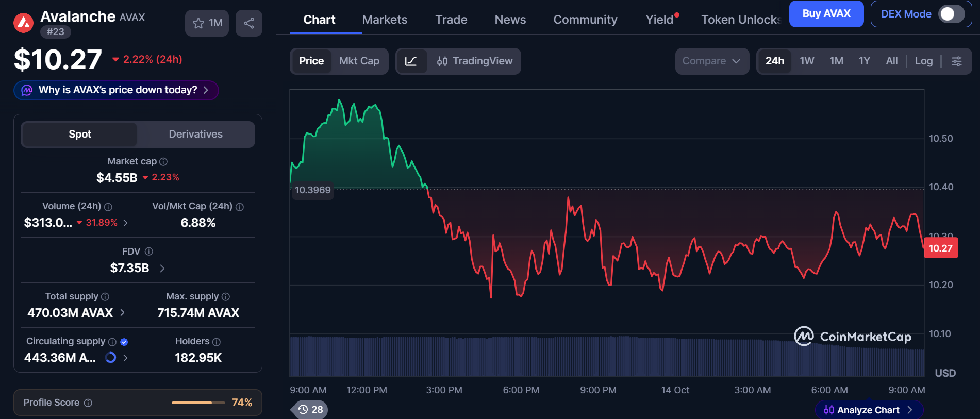Click the Vol/Mkt Cap info icon
The width and height of the screenshot is (980, 419).
tap(240, 207)
